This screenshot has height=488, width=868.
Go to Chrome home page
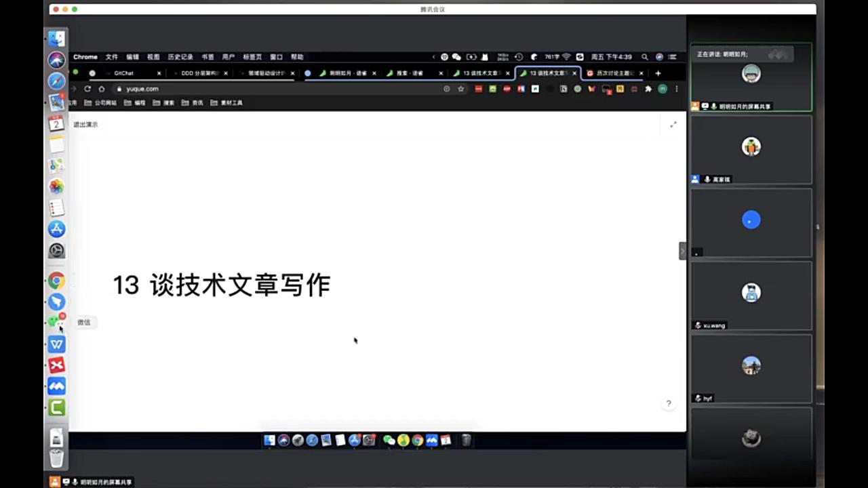[x=102, y=89]
